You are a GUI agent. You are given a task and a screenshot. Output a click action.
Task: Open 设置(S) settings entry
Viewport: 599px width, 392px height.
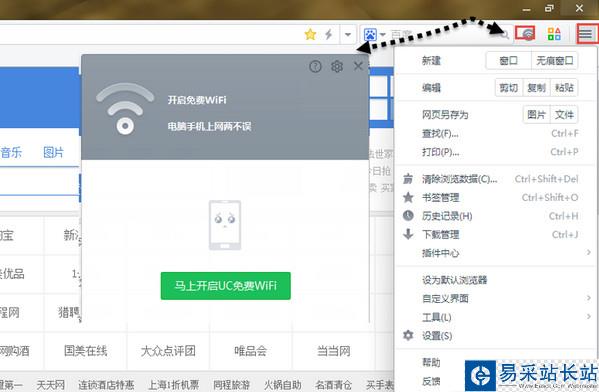tap(495, 336)
